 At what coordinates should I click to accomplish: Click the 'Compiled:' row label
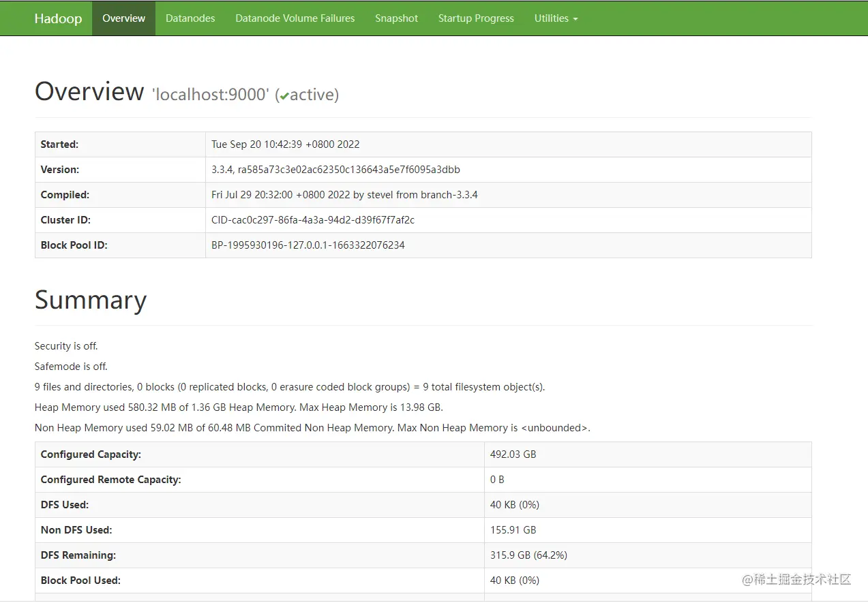click(x=65, y=195)
